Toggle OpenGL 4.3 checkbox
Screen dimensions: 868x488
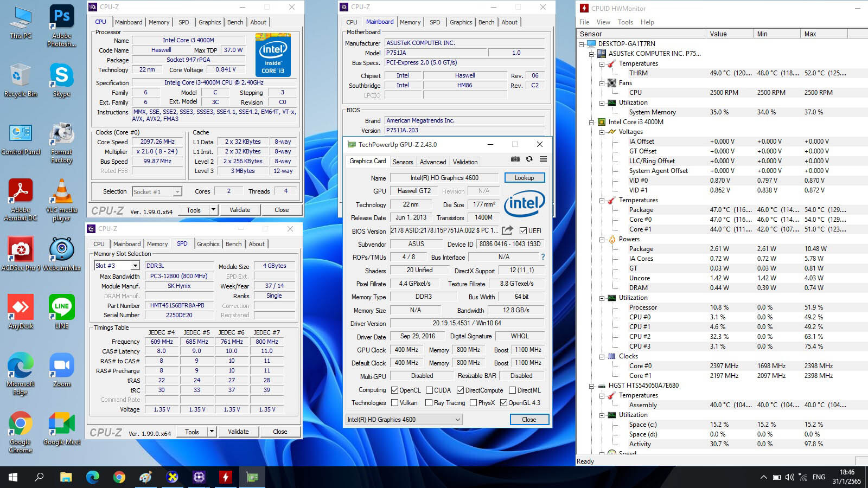pos(503,403)
